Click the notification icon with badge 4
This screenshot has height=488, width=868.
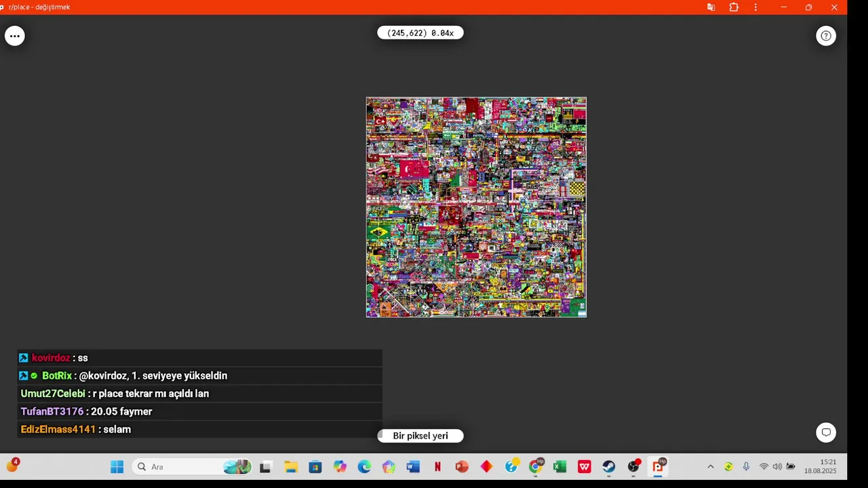(13, 465)
